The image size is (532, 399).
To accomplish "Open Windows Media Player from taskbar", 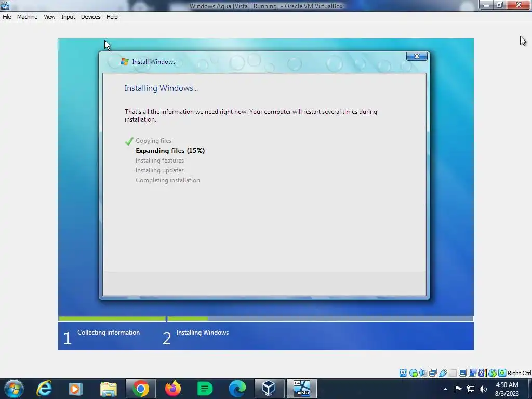I will (75, 389).
